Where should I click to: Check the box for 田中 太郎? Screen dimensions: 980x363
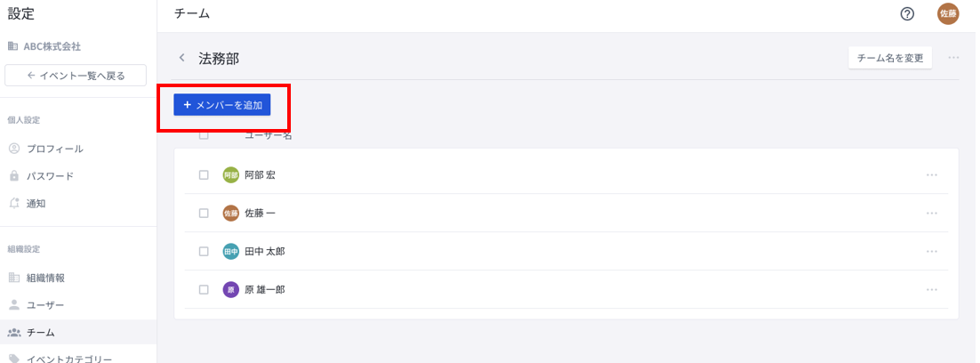point(204,251)
